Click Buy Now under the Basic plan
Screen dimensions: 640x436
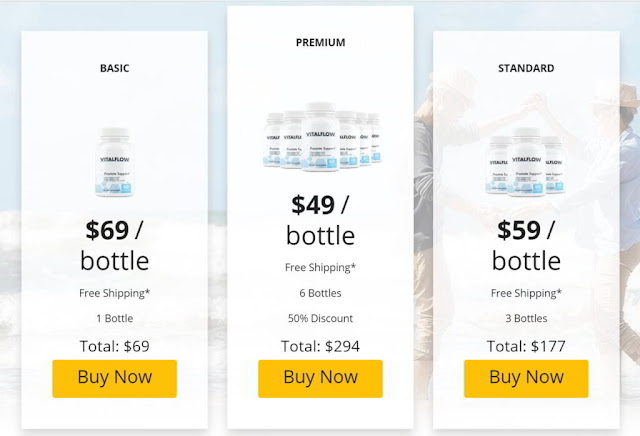(x=115, y=378)
